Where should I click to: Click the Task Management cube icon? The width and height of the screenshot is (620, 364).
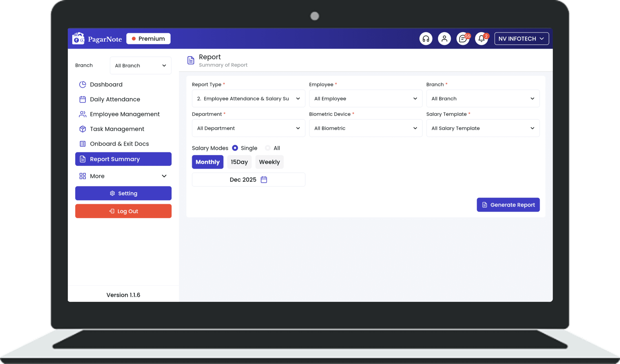[83, 129]
